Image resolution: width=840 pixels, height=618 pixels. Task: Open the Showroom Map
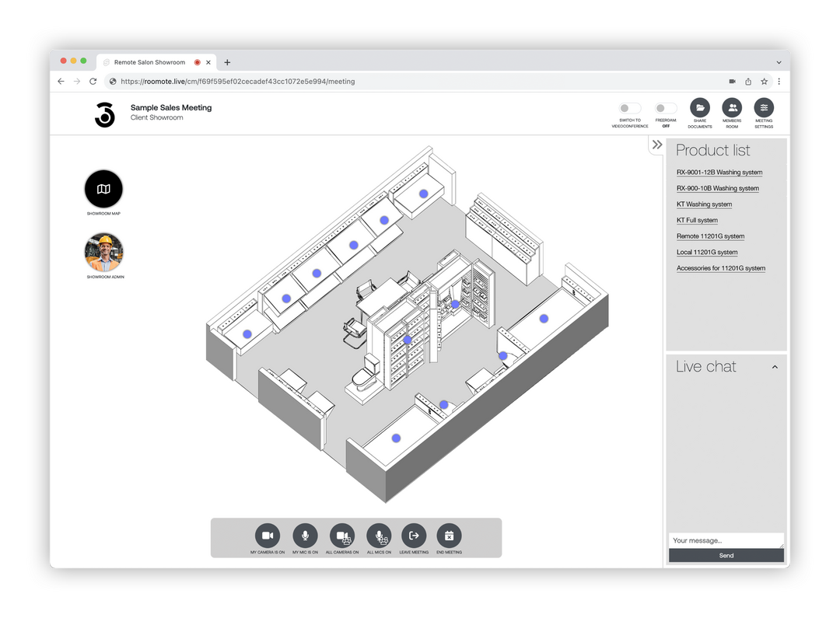(x=103, y=189)
